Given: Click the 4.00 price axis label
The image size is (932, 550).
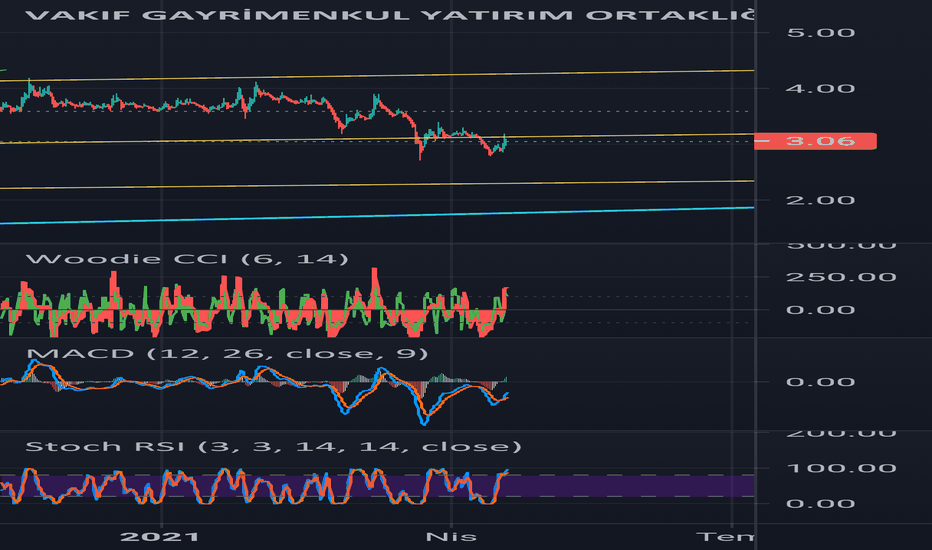Looking at the screenshot, I should (x=821, y=89).
